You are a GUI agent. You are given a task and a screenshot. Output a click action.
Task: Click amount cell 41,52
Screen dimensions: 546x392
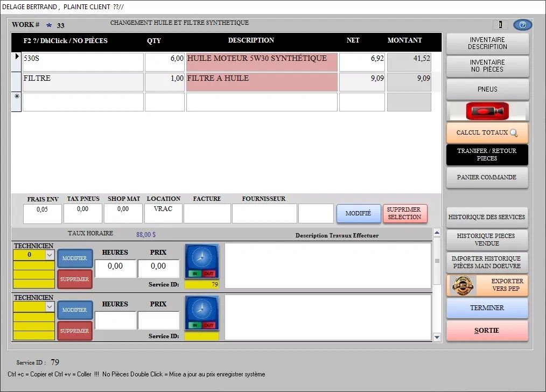(x=409, y=62)
